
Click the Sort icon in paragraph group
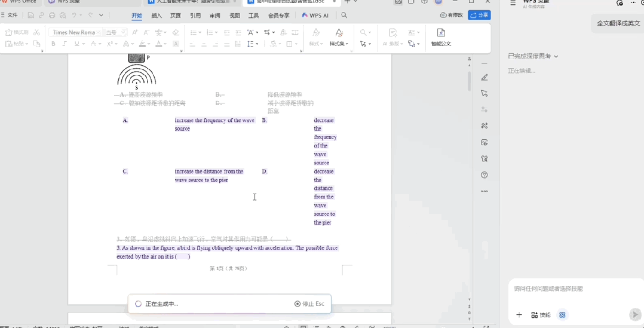[x=283, y=32]
